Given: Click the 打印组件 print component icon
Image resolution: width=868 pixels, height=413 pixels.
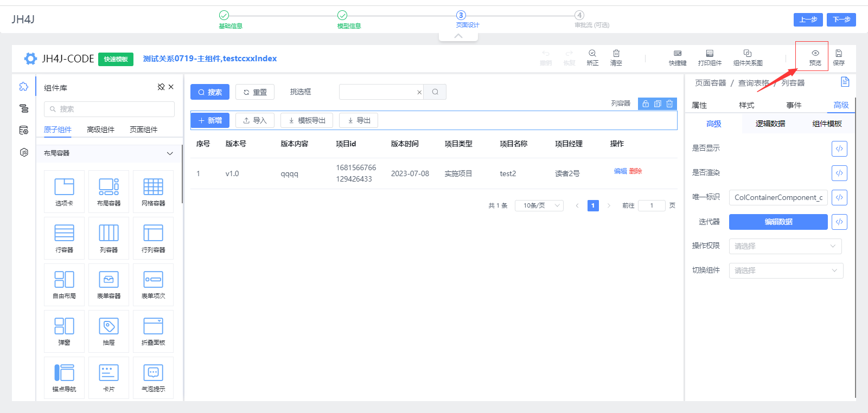Looking at the screenshot, I should [x=710, y=53].
